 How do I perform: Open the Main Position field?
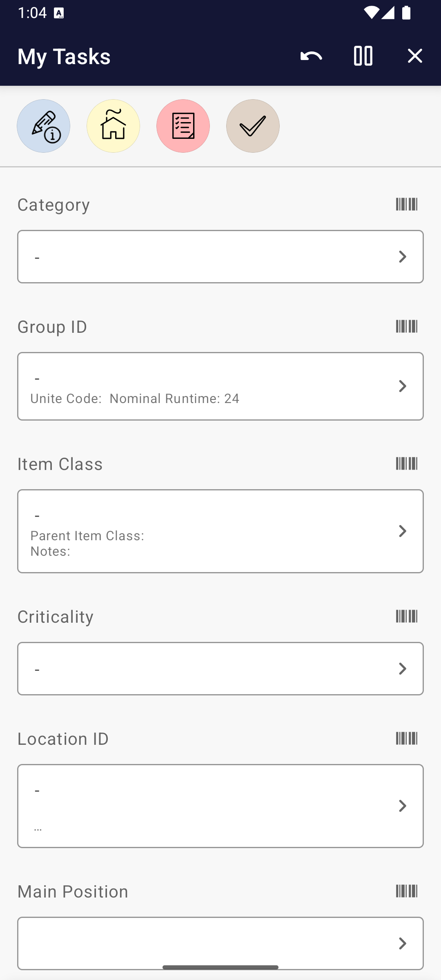click(220, 943)
